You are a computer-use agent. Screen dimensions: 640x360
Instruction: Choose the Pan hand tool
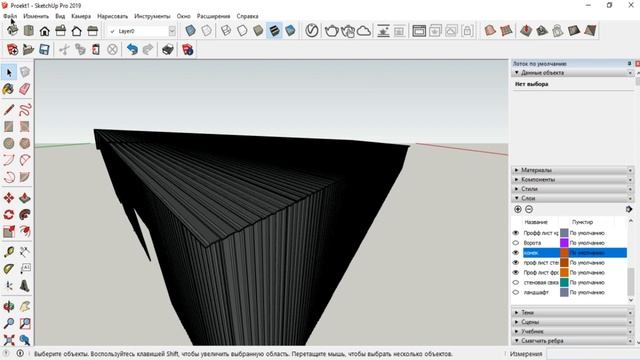[25, 307]
